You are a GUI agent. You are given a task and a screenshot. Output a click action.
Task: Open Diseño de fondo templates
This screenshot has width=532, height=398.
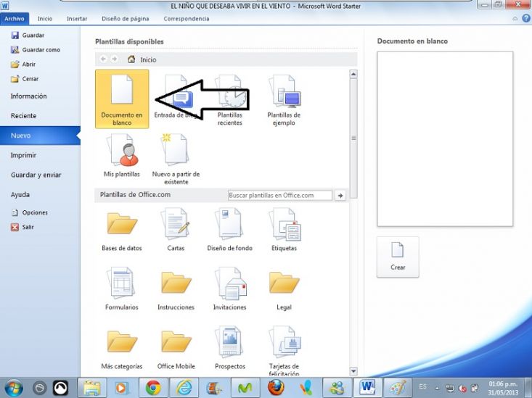pyautogui.click(x=229, y=230)
